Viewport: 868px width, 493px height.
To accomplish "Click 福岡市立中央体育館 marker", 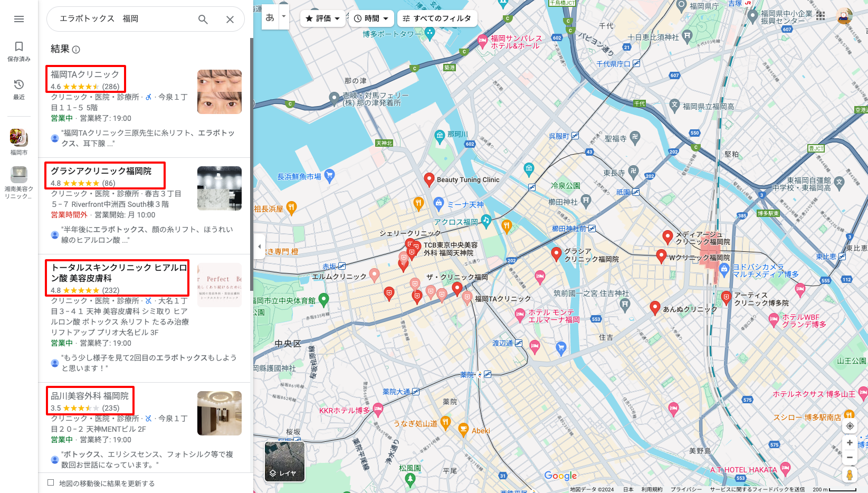I will tap(324, 300).
